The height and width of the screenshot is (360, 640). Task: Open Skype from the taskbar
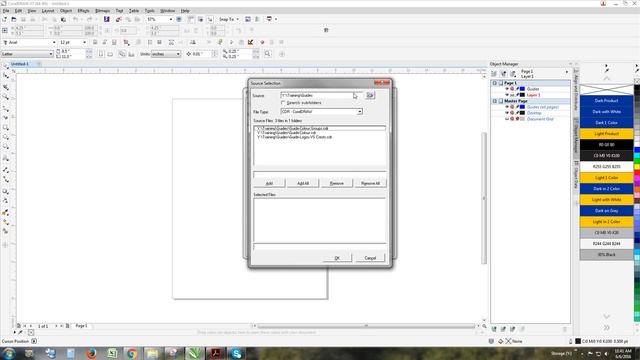click(236, 353)
